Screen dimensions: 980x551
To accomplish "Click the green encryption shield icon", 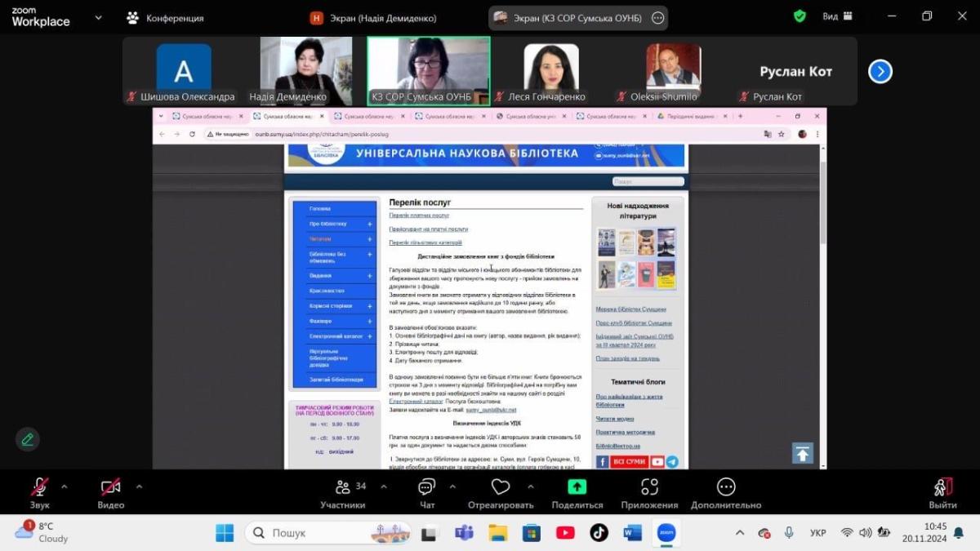I will click(x=800, y=16).
